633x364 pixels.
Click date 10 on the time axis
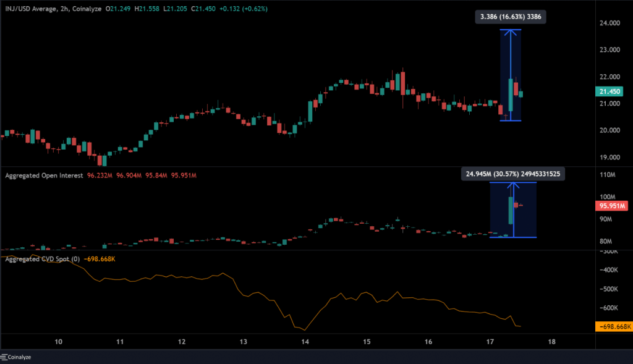tap(59, 342)
